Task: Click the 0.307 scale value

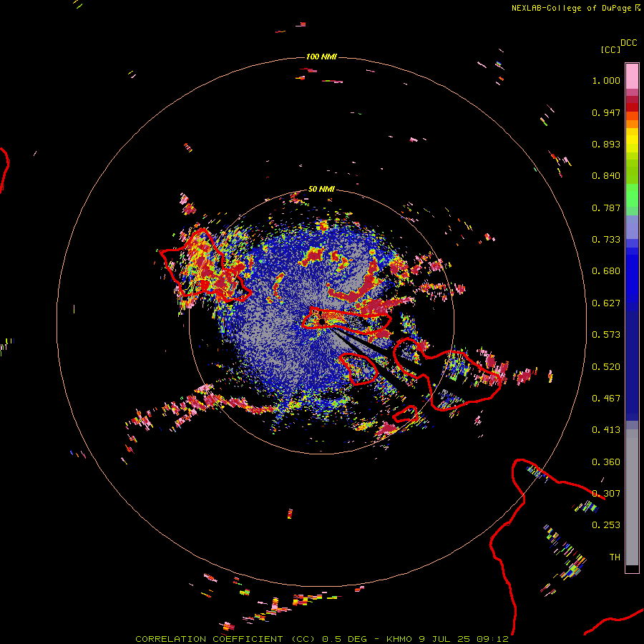Action: (x=606, y=494)
